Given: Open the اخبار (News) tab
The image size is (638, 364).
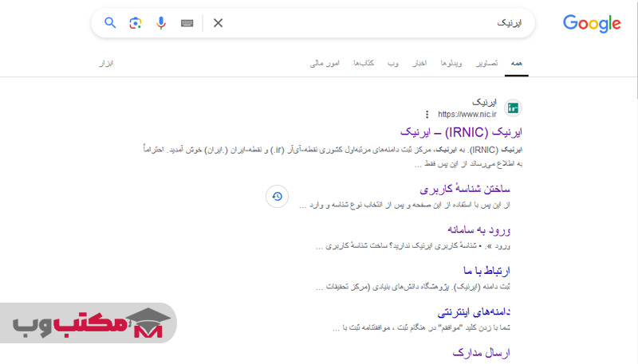Looking at the screenshot, I should (x=419, y=63).
